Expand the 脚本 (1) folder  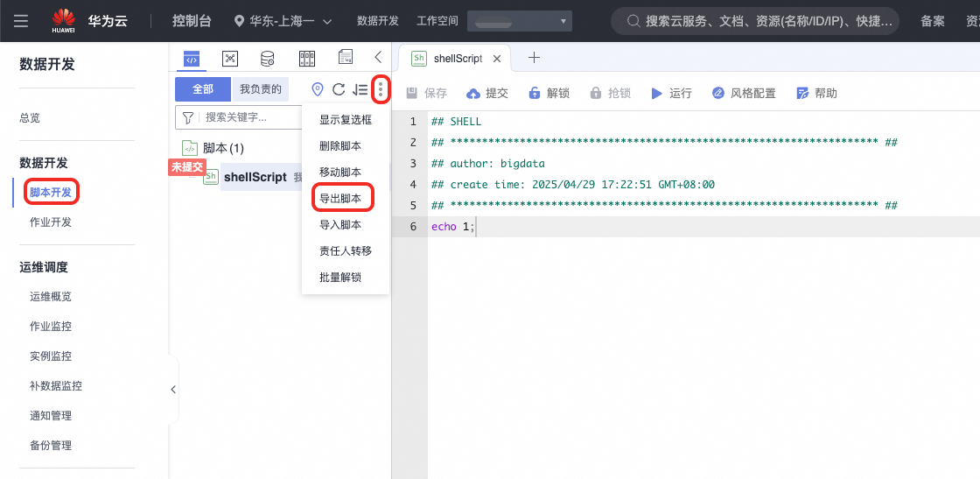223,148
